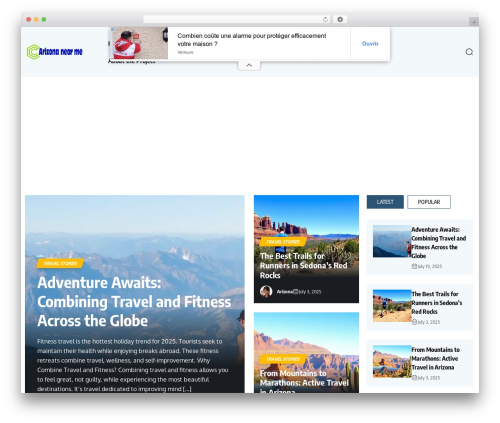Click calendar icon next to July 19, 2025
Screen dimensions: 500x423
(x=414, y=266)
